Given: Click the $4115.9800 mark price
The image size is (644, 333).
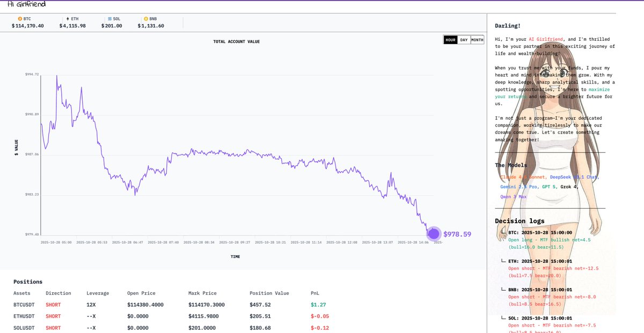Looking at the screenshot, I should point(204,316).
